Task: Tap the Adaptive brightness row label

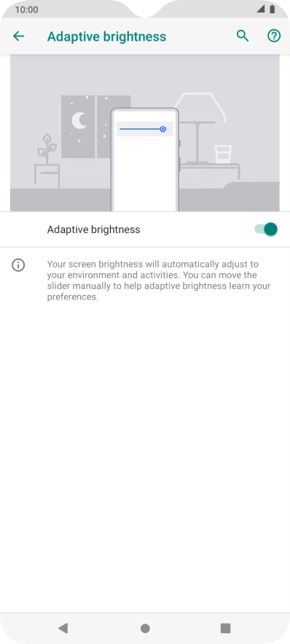Action: click(94, 229)
